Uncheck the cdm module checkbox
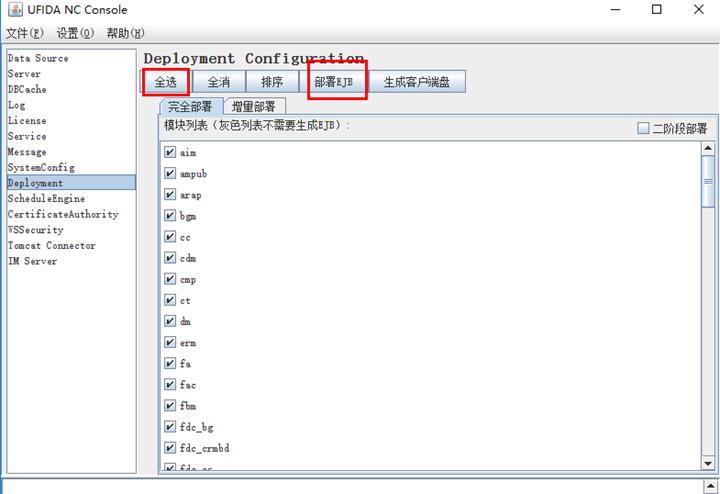This screenshot has height=494, width=720. pos(170,258)
